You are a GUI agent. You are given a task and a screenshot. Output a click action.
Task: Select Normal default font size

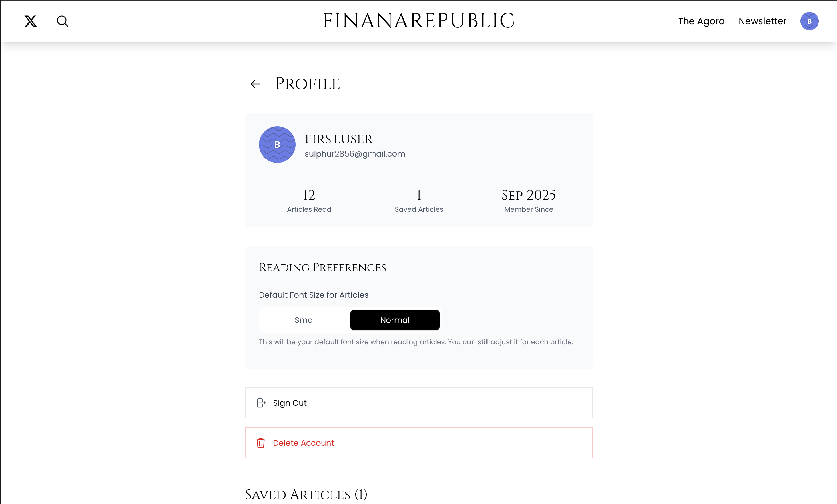coord(395,320)
